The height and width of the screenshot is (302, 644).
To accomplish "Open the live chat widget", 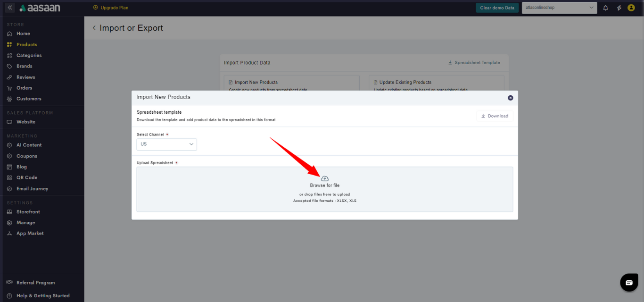I will [629, 282].
